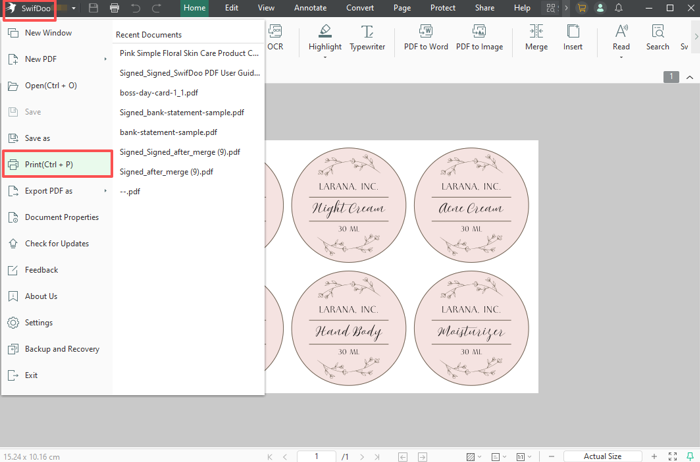This screenshot has height=462, width=700.
Task: Switch to the Annotate tab
Action: (310, 8)
